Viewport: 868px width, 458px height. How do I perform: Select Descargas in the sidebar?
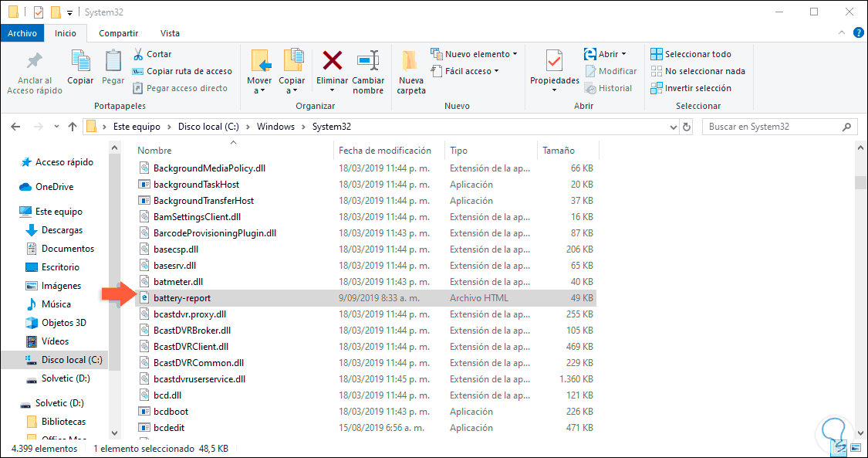tap(62, 230)
